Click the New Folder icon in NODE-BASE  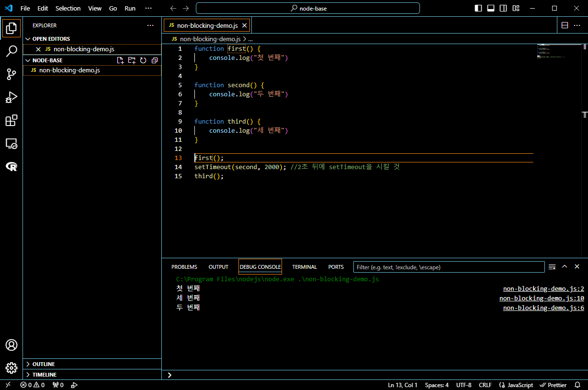point(132,60)
